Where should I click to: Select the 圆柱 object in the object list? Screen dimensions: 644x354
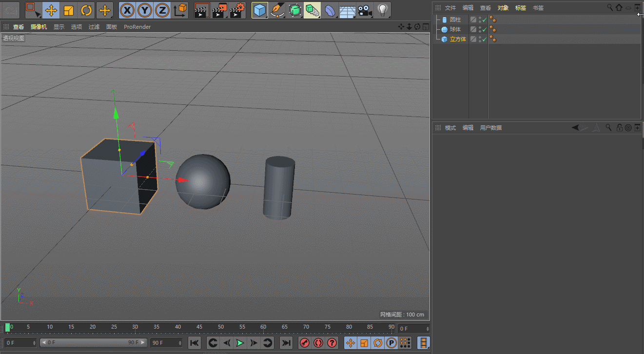(x=455, y=20)
